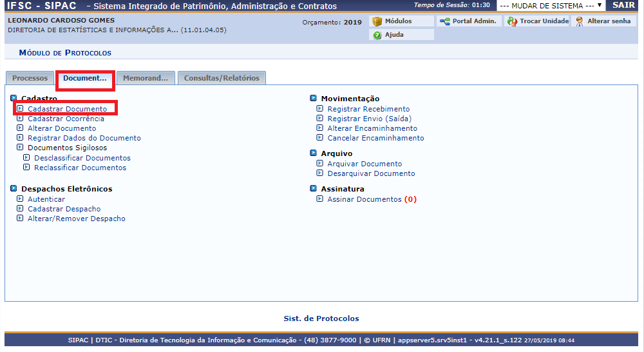The height and width of the screenshot is (352, 644).
Task: Open the MUDAR DE SISTEMA dropdown
Action: point(551,6)
